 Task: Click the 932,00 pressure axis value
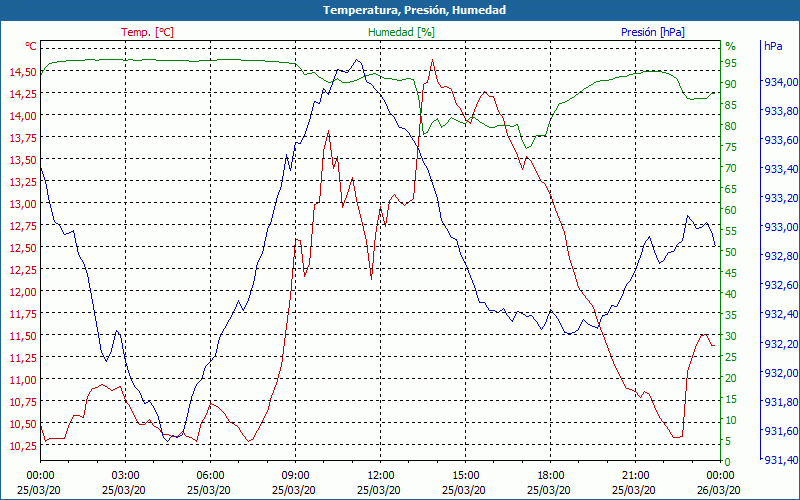click(x=781, y=373)
